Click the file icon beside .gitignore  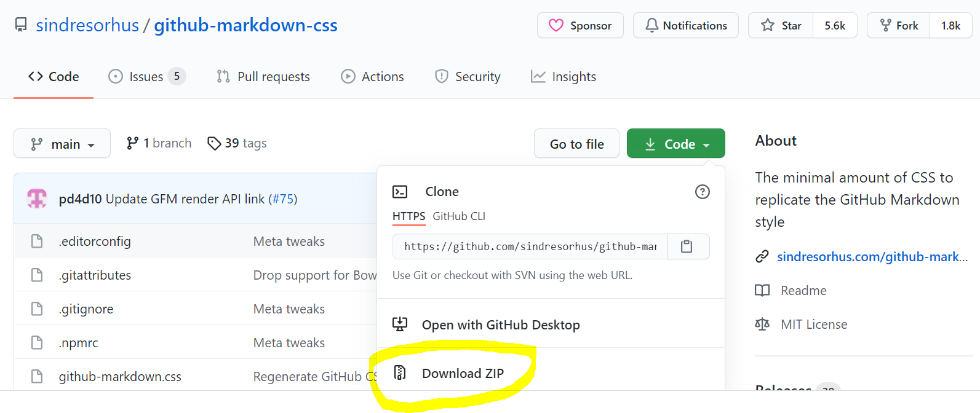[37, 309]
